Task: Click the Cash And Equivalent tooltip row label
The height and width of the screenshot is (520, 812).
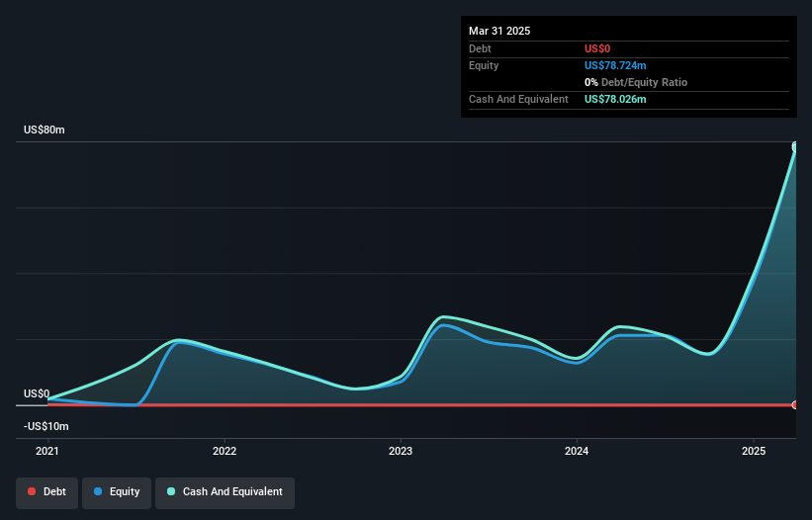Action: click(x=518, y=99)
